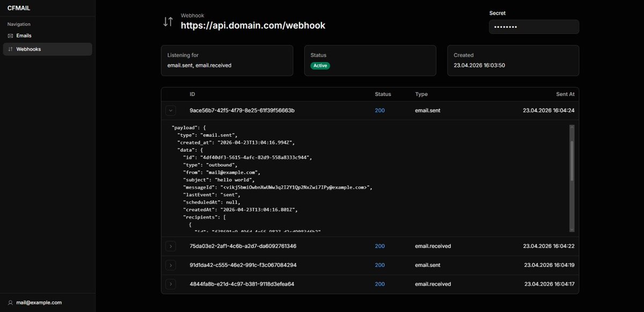Click the 200 status of the 4844fa8b row

(x=380, y=284)
